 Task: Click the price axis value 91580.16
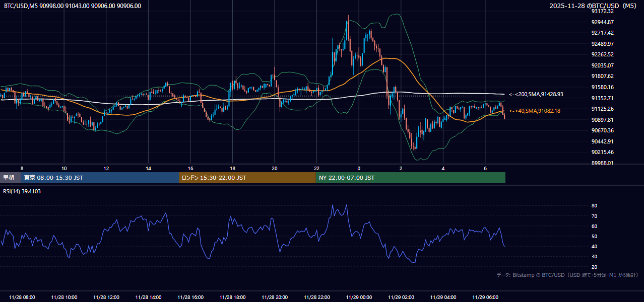(603, 87)
